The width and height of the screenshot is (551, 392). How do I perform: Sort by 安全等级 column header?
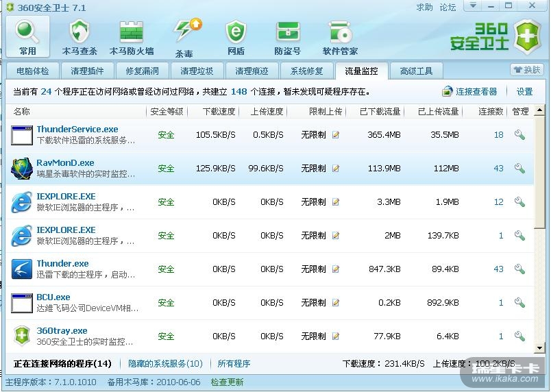pos(167,112)
